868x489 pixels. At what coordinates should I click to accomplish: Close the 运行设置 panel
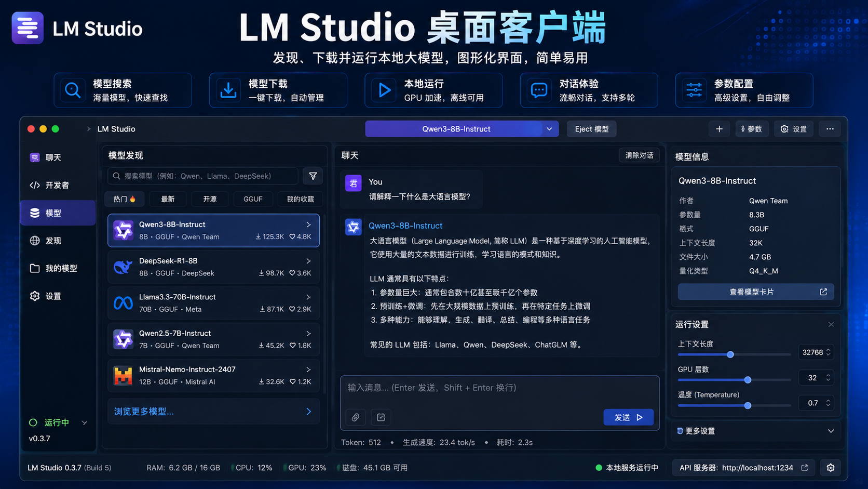pos(831,324)
